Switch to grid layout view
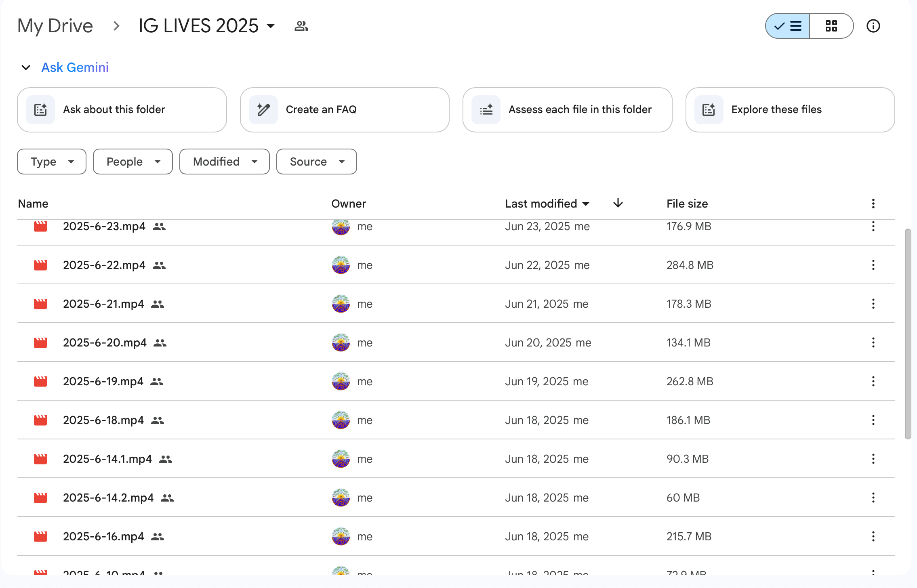Viewport: 917px width, 588px height. [x=831, y=26]
